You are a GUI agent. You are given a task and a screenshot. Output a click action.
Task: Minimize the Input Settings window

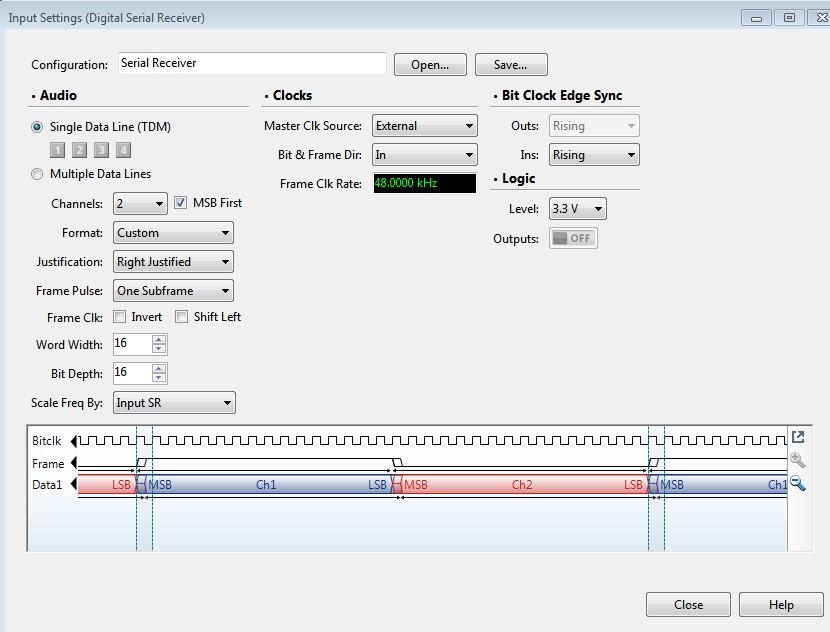756,18
